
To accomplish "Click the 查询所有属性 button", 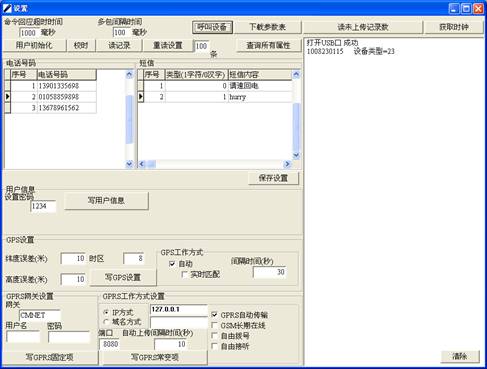I will 268,45.
